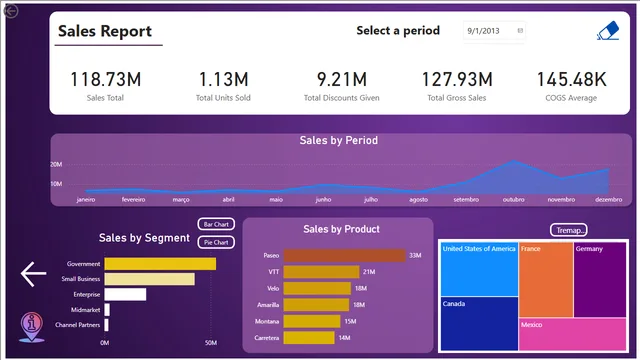Click the circled back arrow at top-left
The image size is (640, 360).
coord(11,11)
